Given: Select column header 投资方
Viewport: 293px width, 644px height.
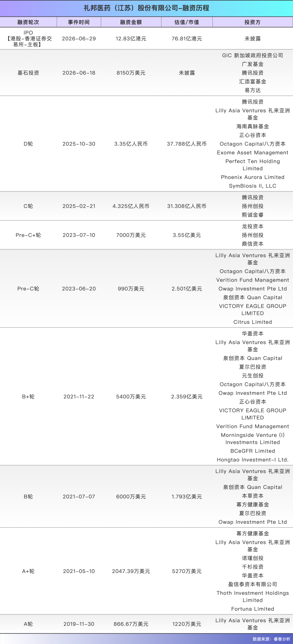Looking at the screenshot, I should [x=253, y=22].
